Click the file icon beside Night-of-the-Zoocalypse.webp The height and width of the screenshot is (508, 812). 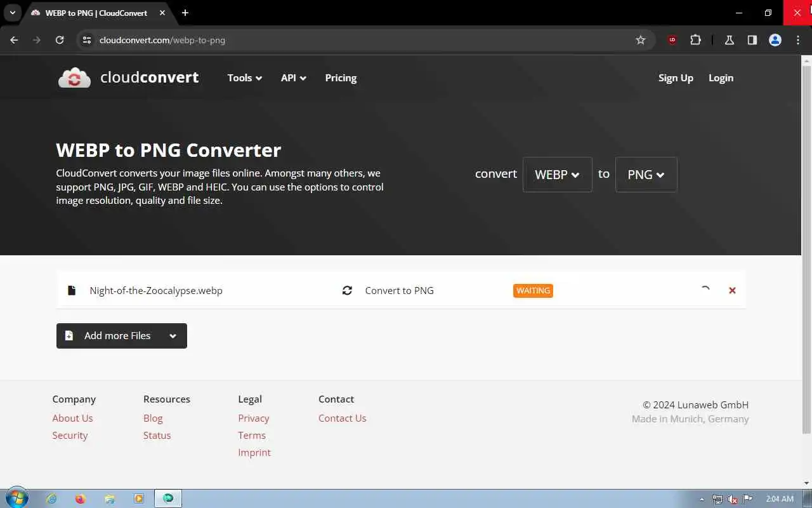72,290
